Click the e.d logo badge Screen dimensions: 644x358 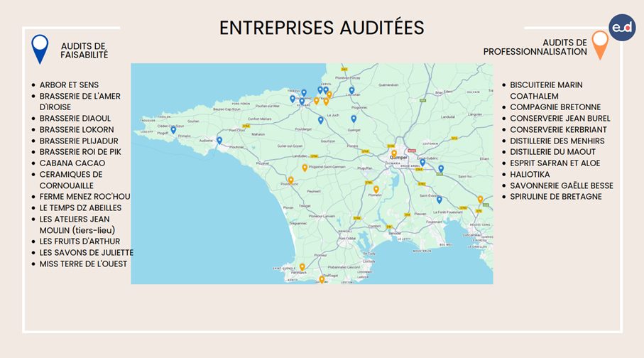tap(622, 28)
